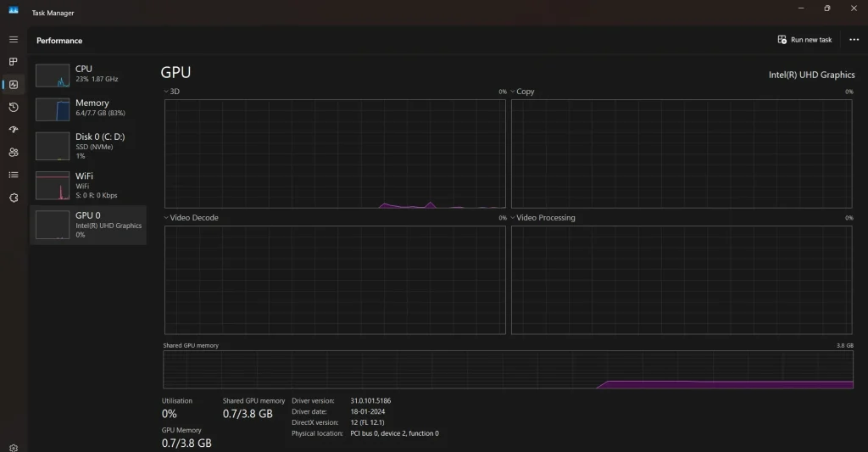Screen dimensions: 868x452
Task: Click the Copy engine usage graph
Action: 682,154
